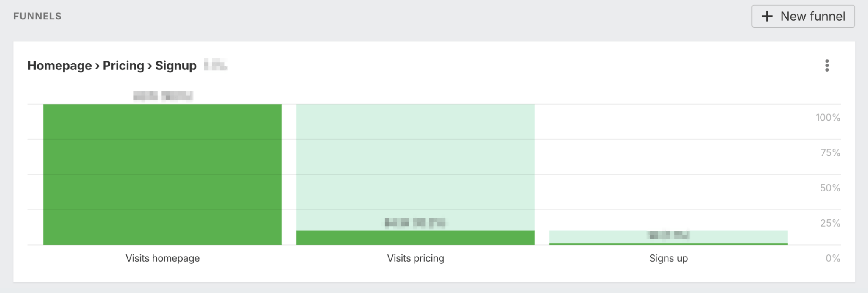868x293 pixels.
Task: Click the New funnel button
Action: point(803,16)
